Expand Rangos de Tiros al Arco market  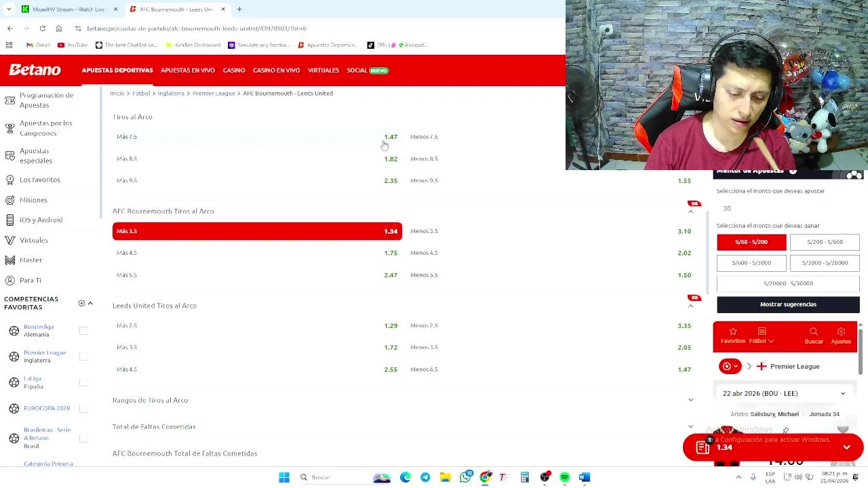pos(690,400)
